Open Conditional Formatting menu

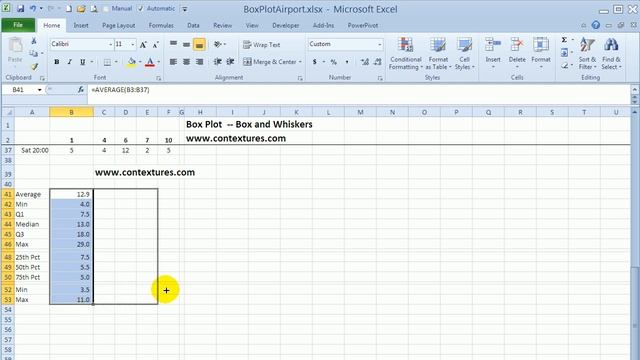point(405,53)
